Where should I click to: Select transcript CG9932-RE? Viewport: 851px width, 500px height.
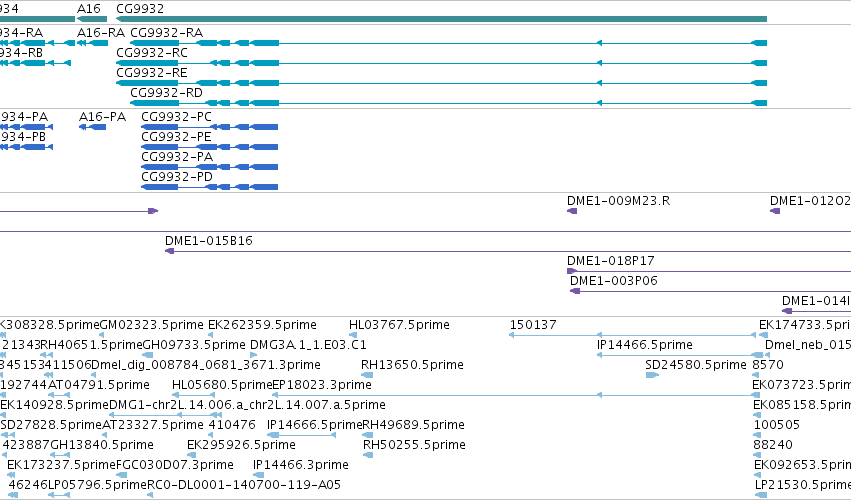coord(441,83)
